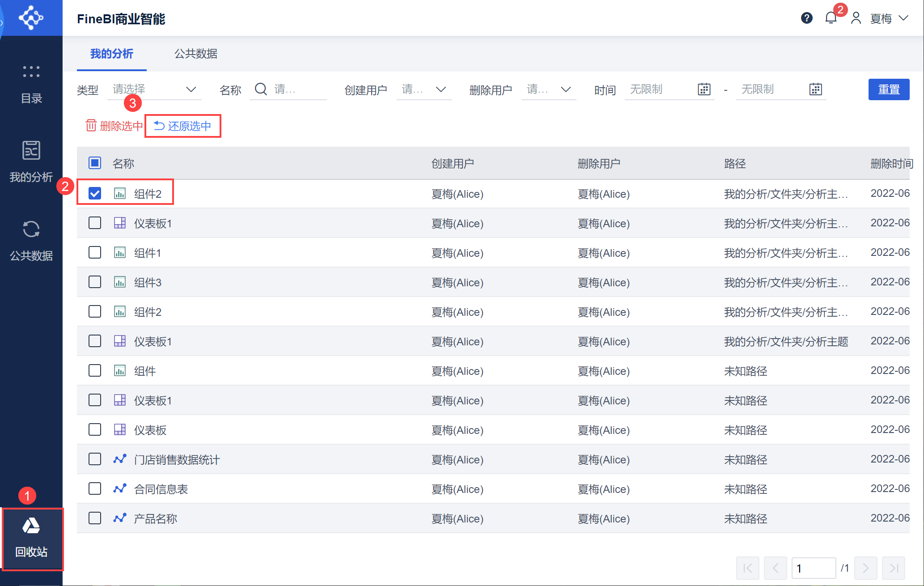Uncheck the selected 组件2 row checkbox

(95, 193)
